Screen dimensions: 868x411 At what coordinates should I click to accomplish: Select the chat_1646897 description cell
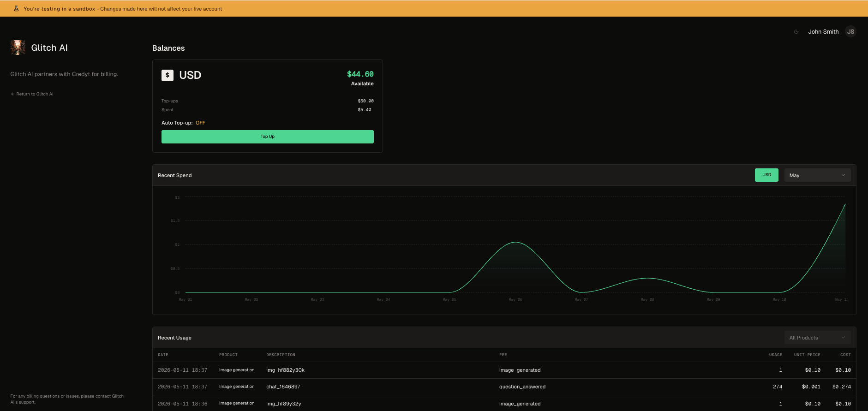point(283,387)
